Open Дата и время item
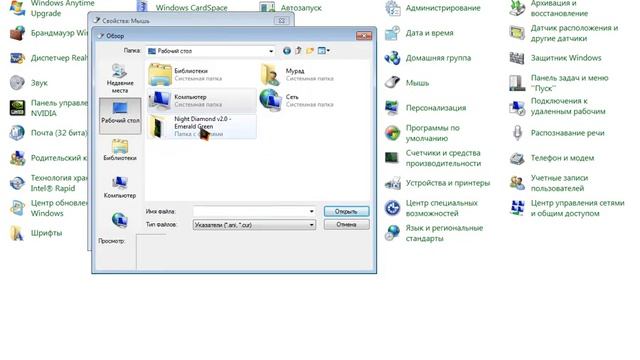 coord(419,33)
